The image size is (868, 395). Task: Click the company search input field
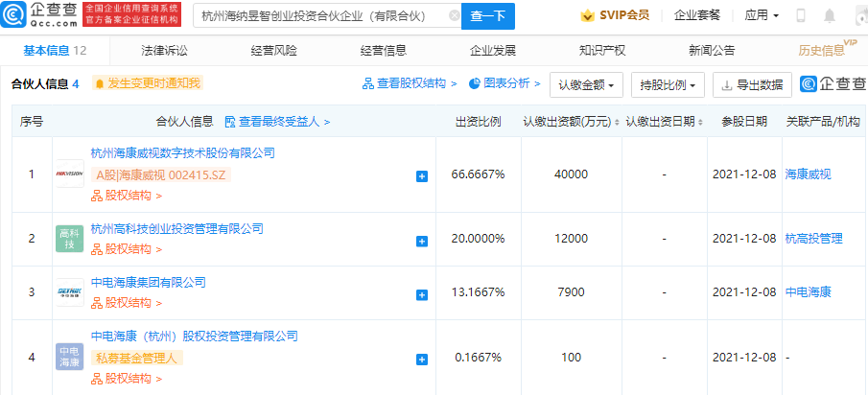click(315, 16)
